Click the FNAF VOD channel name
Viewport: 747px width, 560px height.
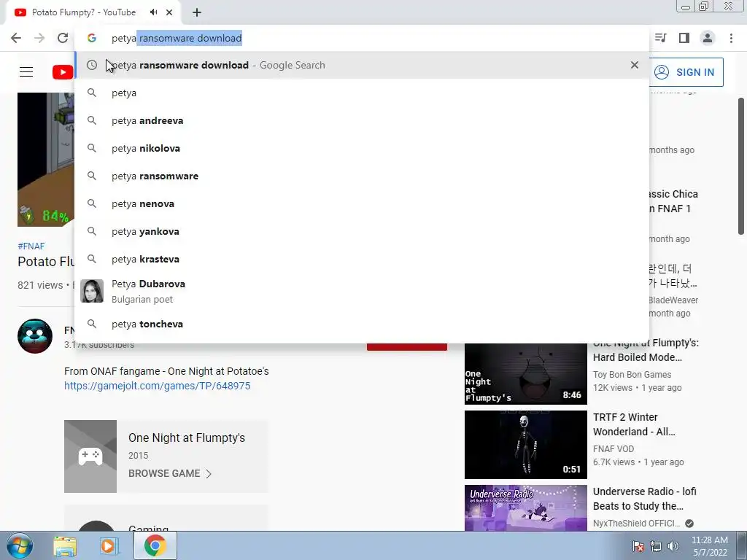tap(614, 449)
